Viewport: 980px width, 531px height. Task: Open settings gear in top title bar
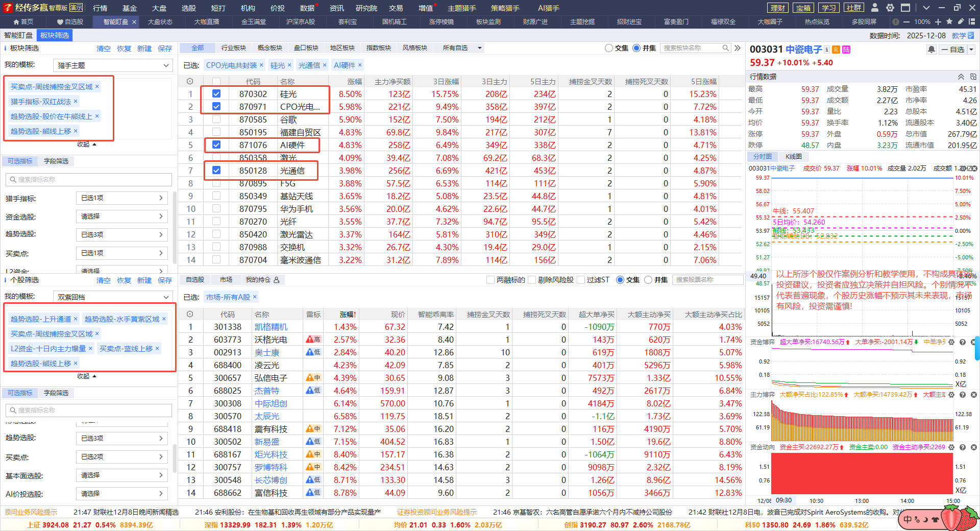click(x=890, y=8)
